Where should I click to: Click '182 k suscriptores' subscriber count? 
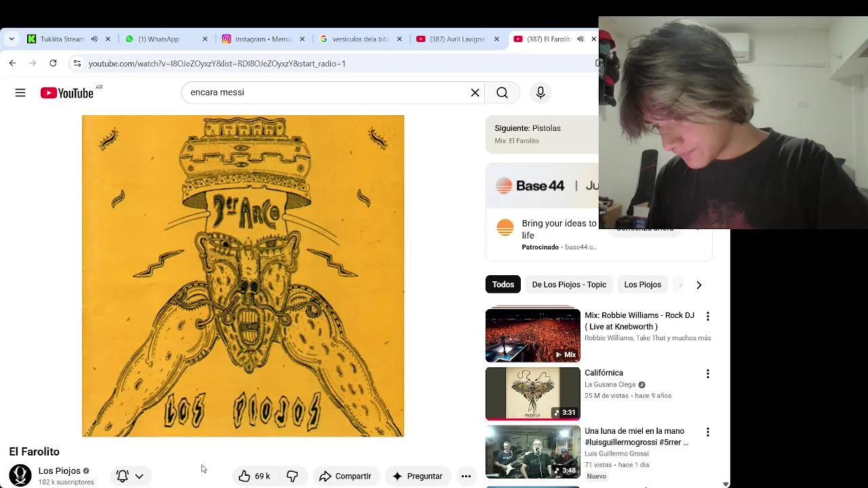[66, 483]
